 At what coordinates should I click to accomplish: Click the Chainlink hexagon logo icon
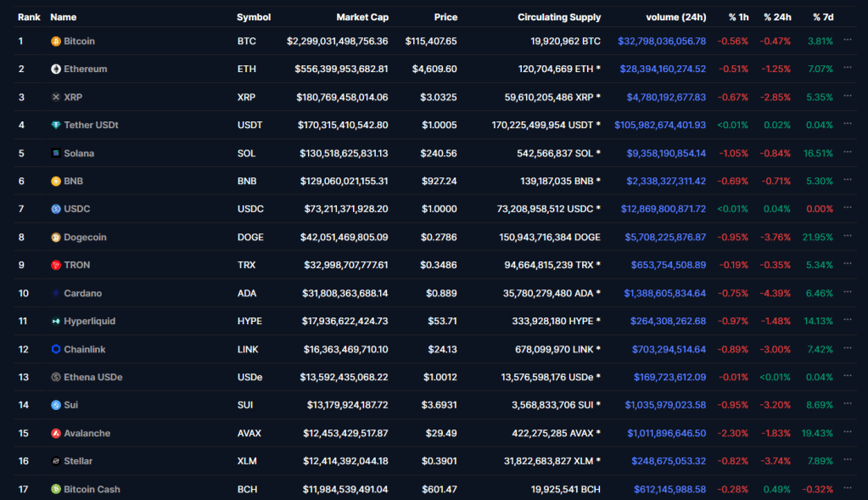pos(56,349)
